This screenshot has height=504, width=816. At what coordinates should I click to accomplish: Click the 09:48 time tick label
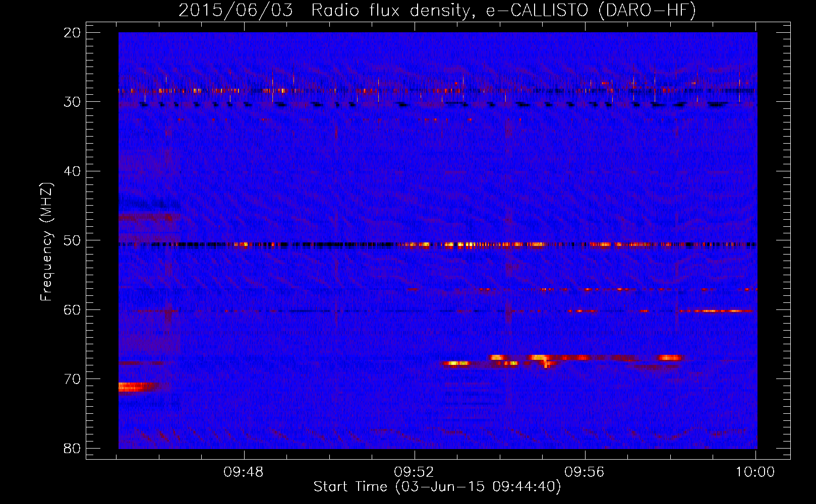pyautogui.click(x=244, y=472)
